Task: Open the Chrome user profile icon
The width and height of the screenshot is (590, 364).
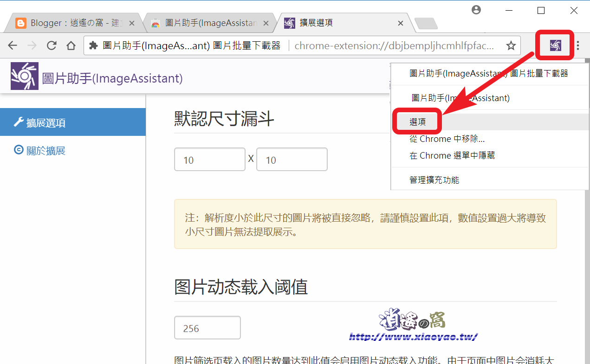Action: click(x=476, y=10)
